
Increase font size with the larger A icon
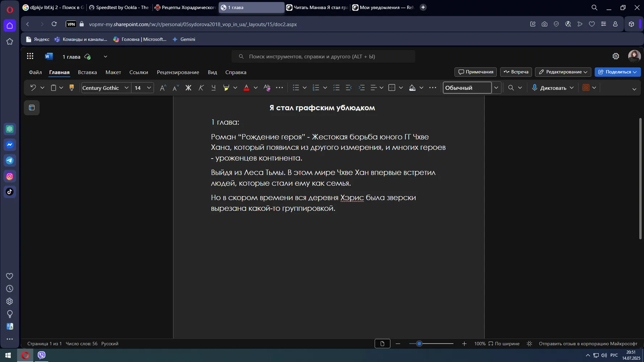click(163, 88)
